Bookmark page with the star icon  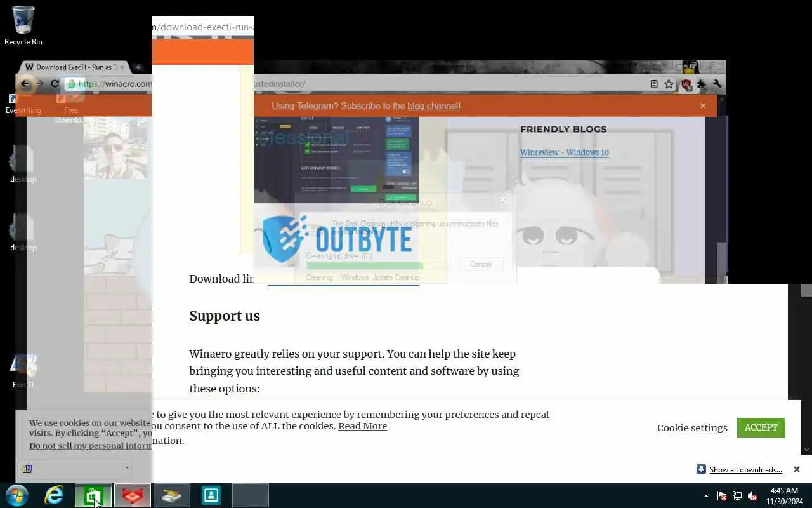pyautogui.click(x=669, y=84)
